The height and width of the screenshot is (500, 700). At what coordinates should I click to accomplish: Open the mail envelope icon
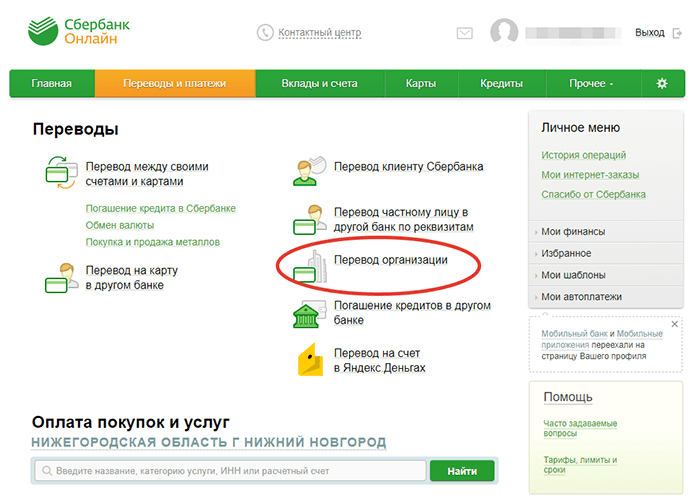click(465, 33)
